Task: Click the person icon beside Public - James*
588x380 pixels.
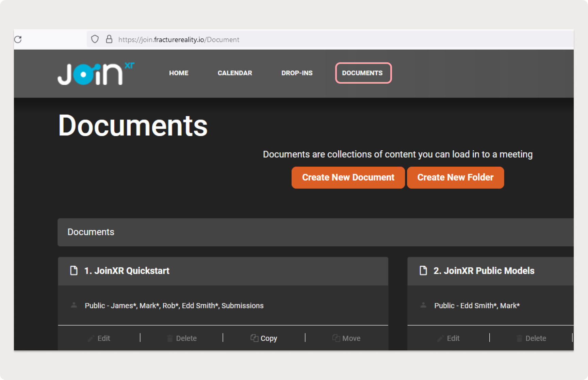Action: 74,305
